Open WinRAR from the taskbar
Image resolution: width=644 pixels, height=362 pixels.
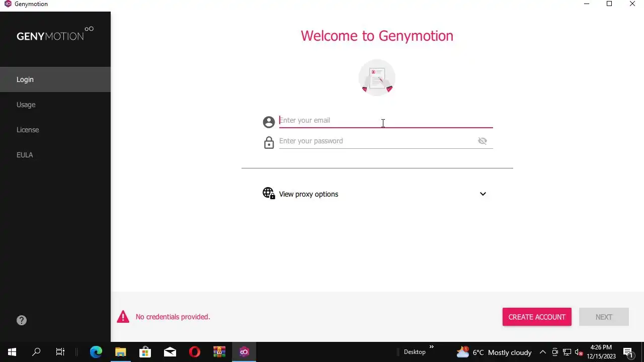pos(219,352)
